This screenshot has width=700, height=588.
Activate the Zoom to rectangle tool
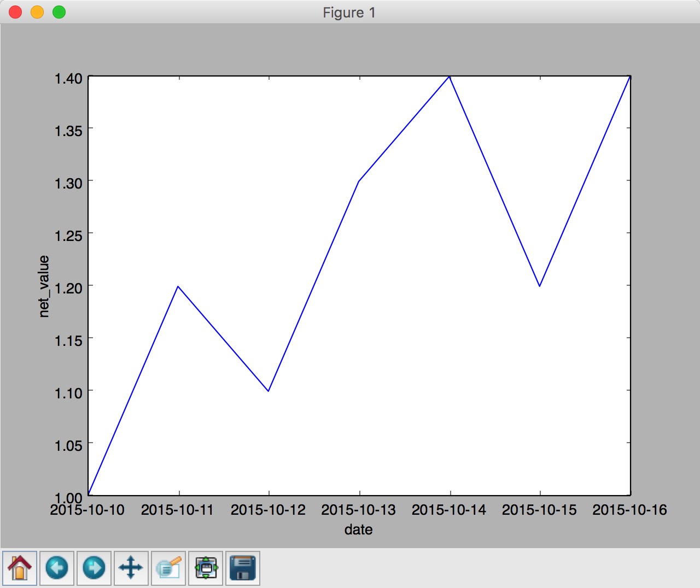point(168,568)
